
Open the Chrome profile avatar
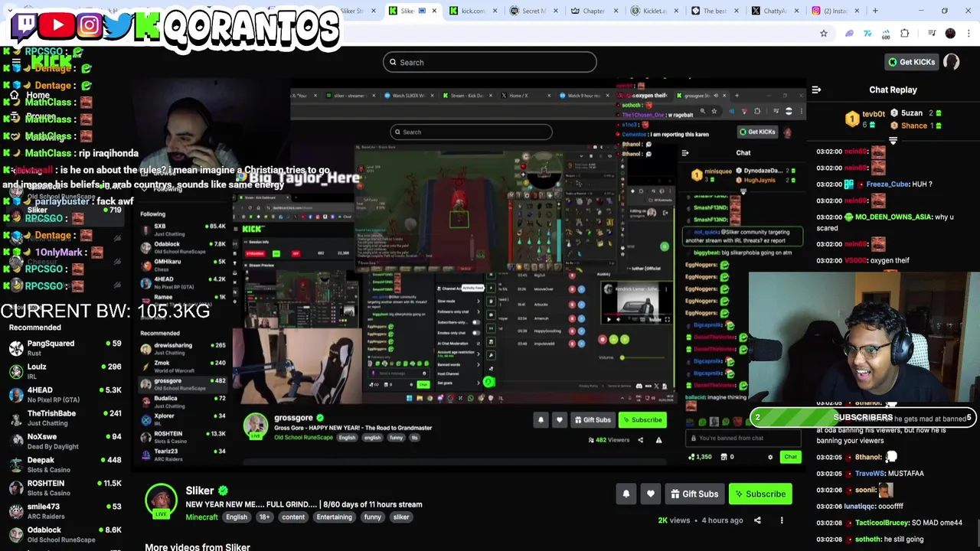pyautogui.click(x=950, y=34)
